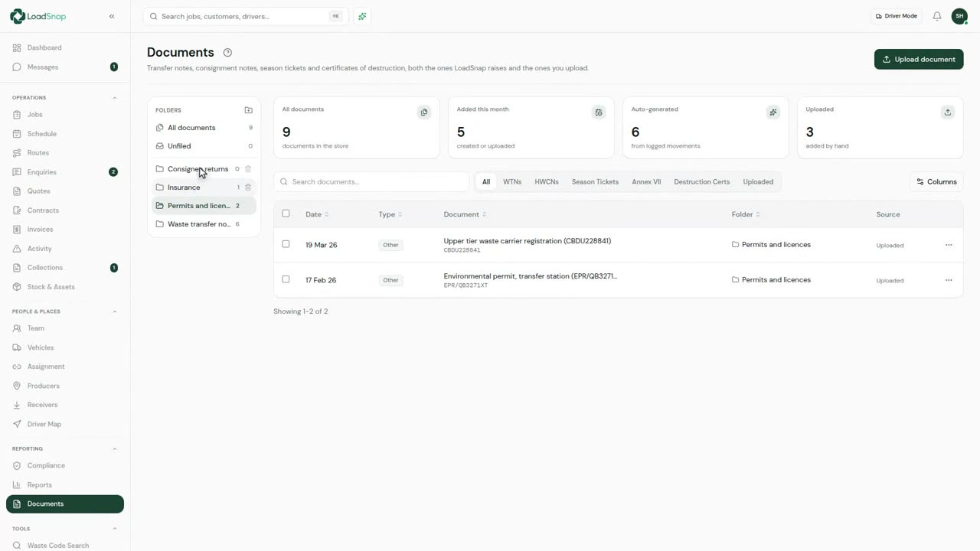Show the Season Tickets tab
This screenshot has height=551, width=980.
pyautogui.click(x=595, y=182)
